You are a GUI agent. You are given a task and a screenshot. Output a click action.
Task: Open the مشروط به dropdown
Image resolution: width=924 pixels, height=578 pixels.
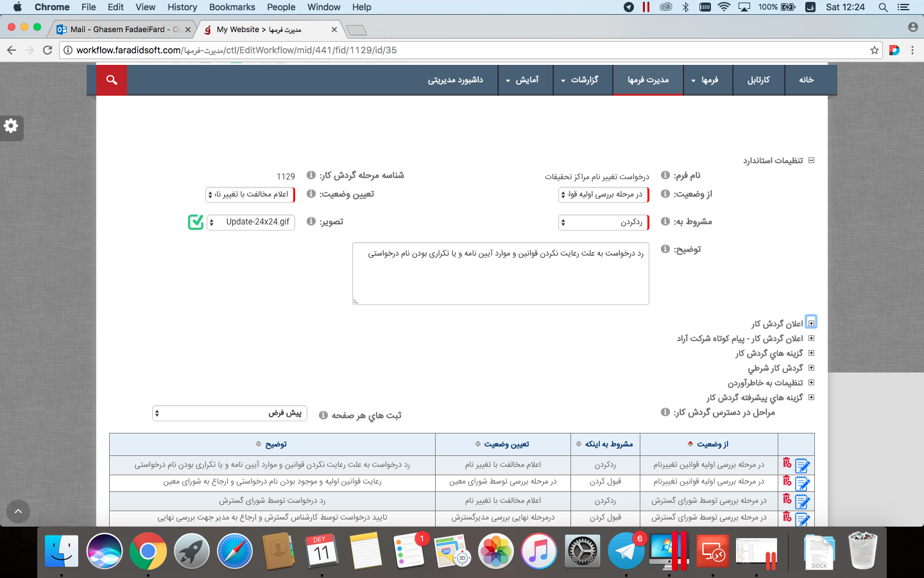coord(603,222)
